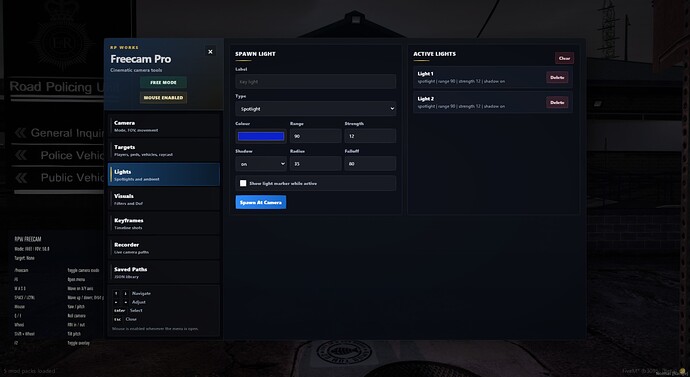Click the up arrow key hint
690x377 pixels.
117,293
